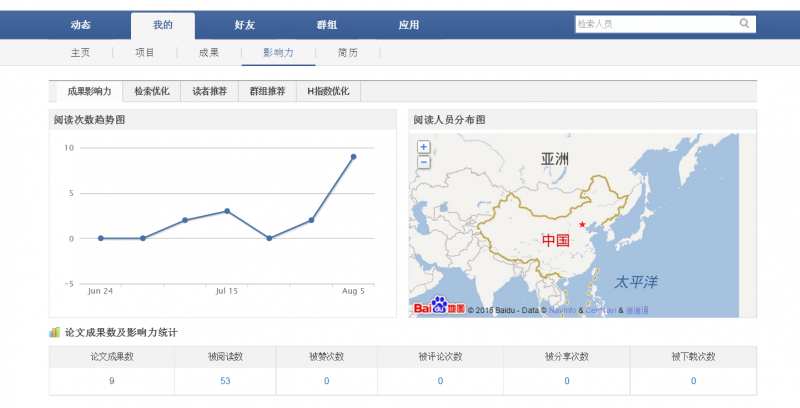Open the 群组 top navigation tab
Screen dimensions: 800x408
(327, 25)
